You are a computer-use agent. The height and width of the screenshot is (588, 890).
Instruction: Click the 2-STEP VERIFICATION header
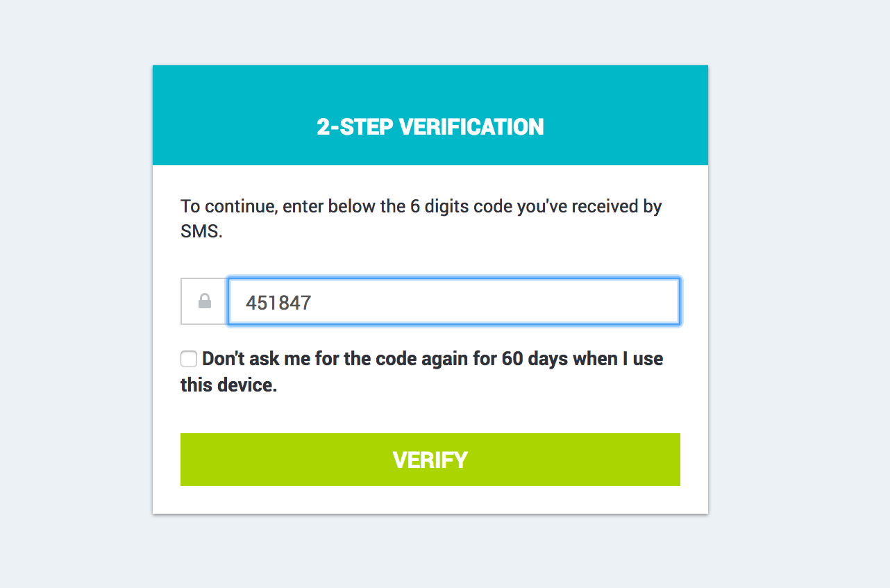430,127
